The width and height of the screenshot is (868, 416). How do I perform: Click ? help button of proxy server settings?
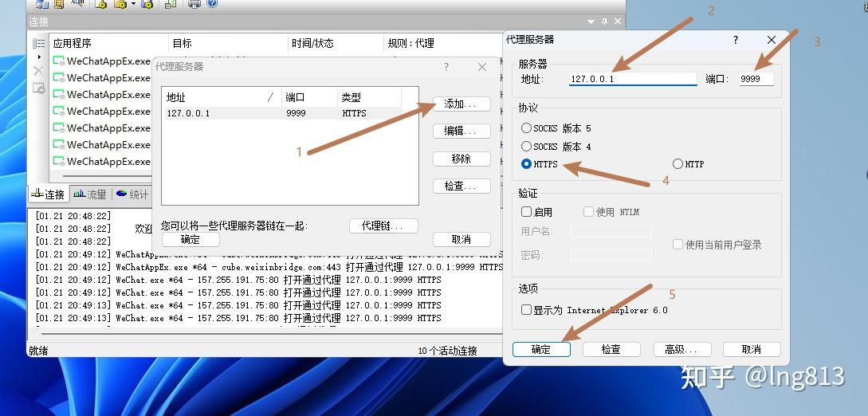point(736,40)
